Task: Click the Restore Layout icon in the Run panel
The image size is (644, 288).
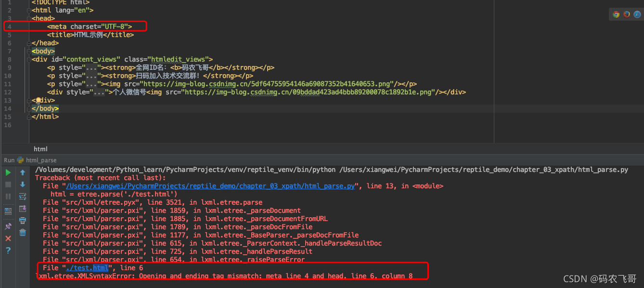Action: pyautogui.click(x=8, y=211)
